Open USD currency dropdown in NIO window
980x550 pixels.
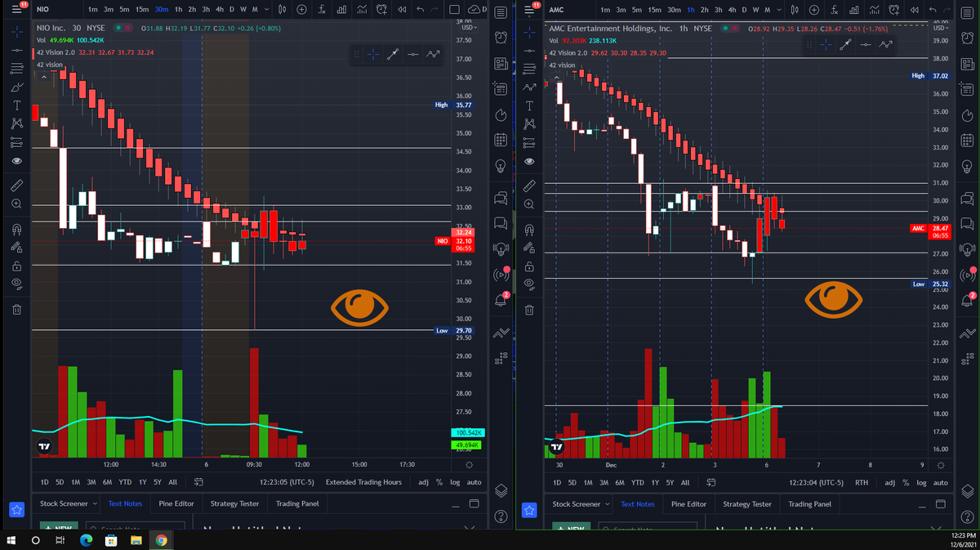point(468,27)
